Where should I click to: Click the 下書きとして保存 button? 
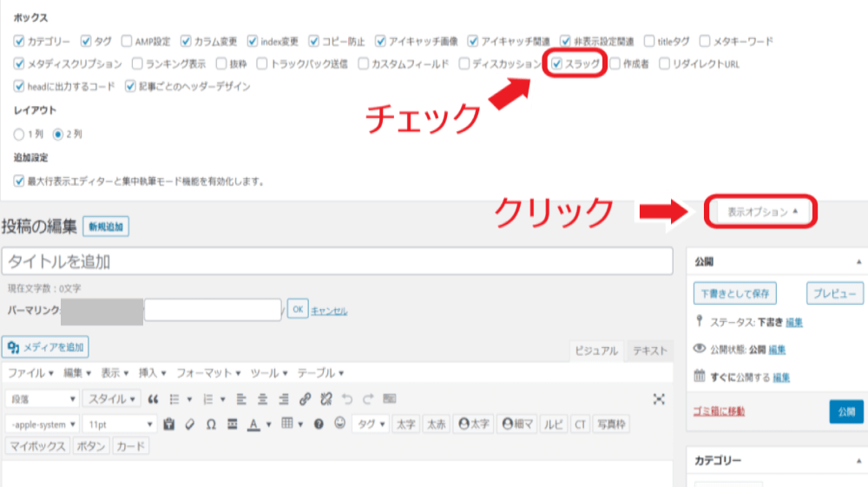coord(734,293)
